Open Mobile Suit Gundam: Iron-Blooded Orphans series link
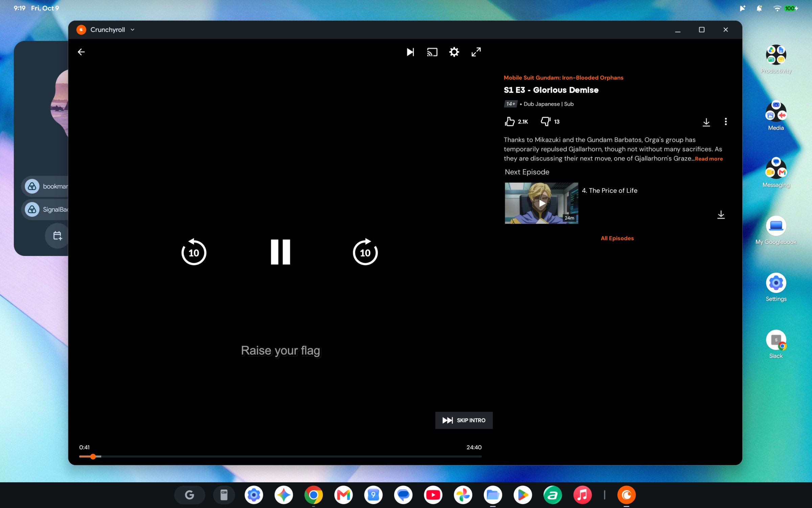 (x=563, y=78)
